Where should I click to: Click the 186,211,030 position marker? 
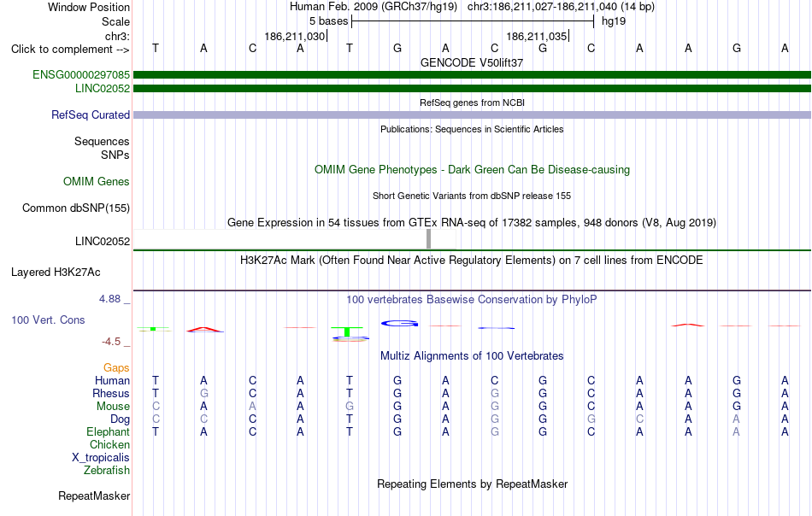tap(295, 36)
